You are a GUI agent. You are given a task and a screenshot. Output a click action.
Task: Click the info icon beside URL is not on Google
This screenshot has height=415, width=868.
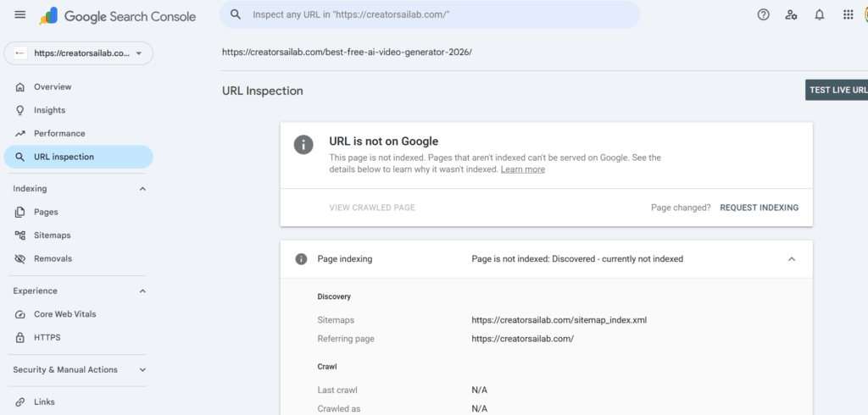(303, 146)
